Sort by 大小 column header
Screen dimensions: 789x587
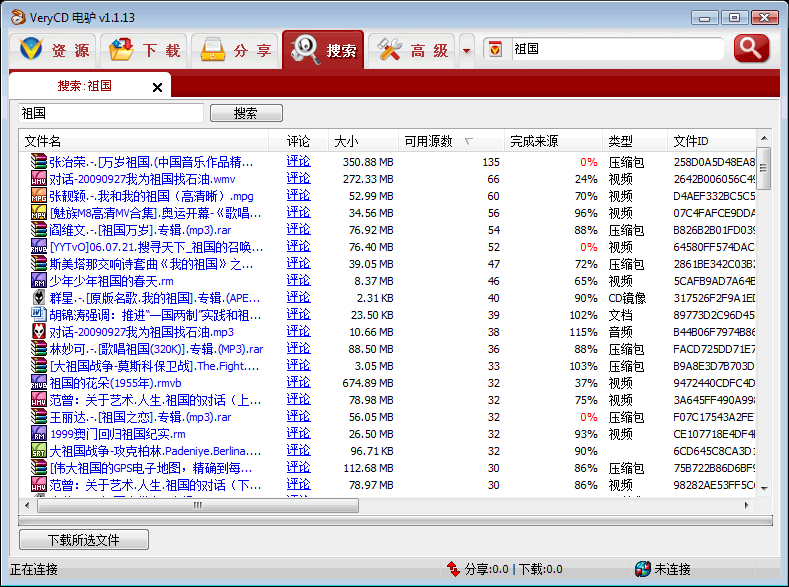point(363,141)
